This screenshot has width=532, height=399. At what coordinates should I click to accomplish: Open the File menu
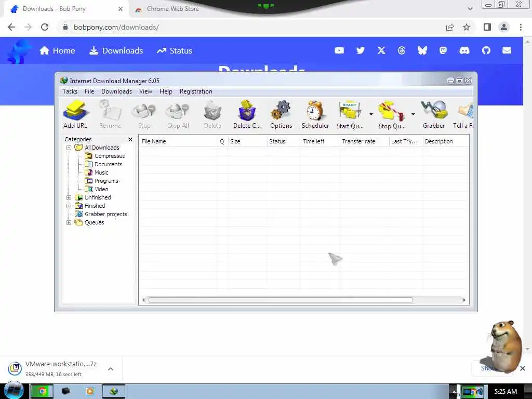[89, 91]
